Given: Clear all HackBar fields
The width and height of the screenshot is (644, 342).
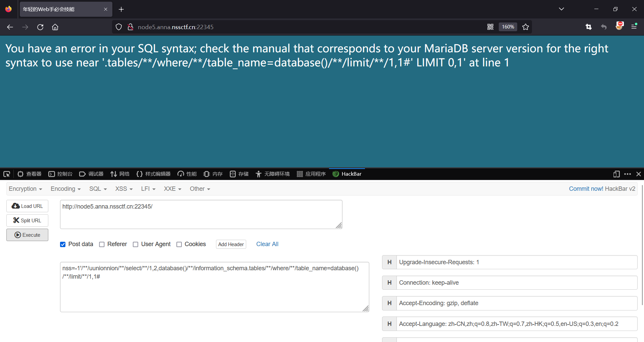Looking at the screenshot, I should [267, 244].
